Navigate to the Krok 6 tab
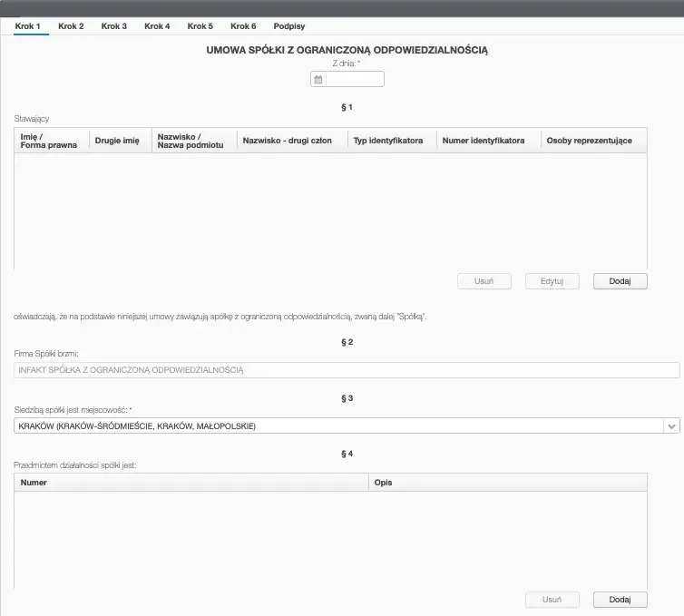Viewport: 684px width, 616px height. coord(243,26)
